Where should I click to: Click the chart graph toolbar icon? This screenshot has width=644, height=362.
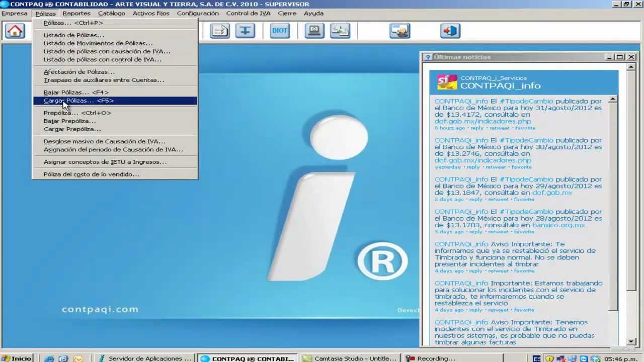(x=340, y=31)
